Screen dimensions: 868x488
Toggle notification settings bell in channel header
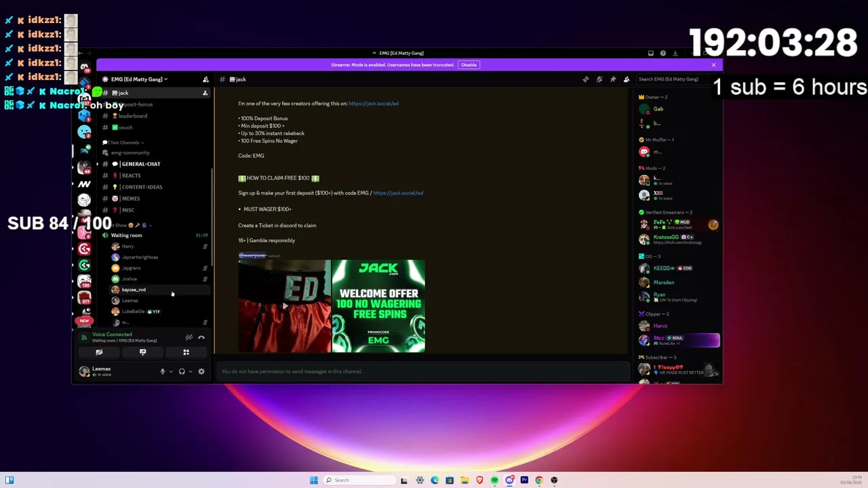point(599,79)
